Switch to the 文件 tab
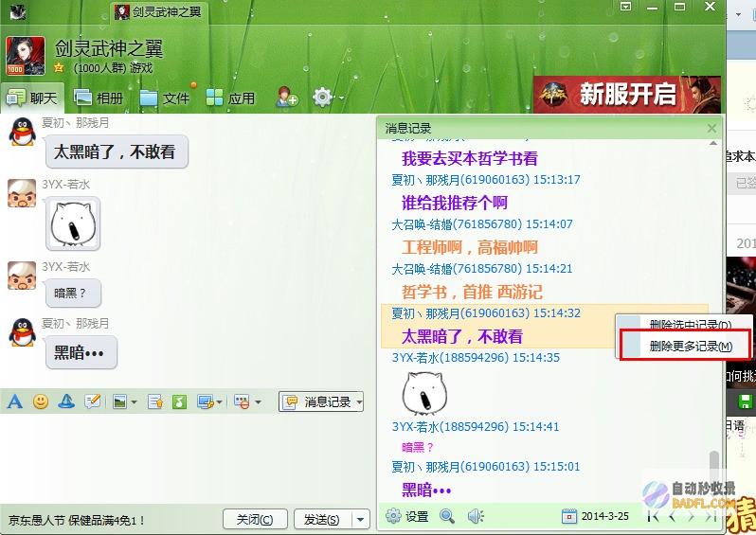 click(x=165, y=98)
